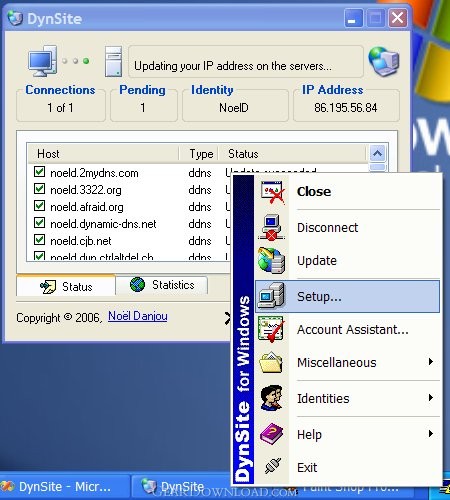Click the Account Assistant checklist icon
Viewport: 450px width, 500px height.
tap(271, 329)
